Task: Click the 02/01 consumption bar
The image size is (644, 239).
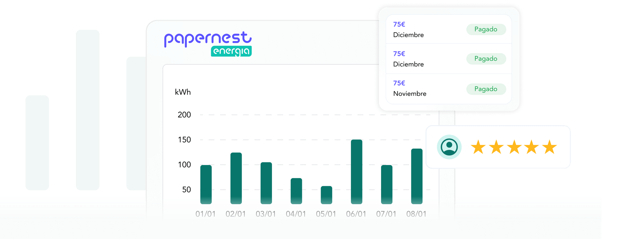Action: coord(236,178)
